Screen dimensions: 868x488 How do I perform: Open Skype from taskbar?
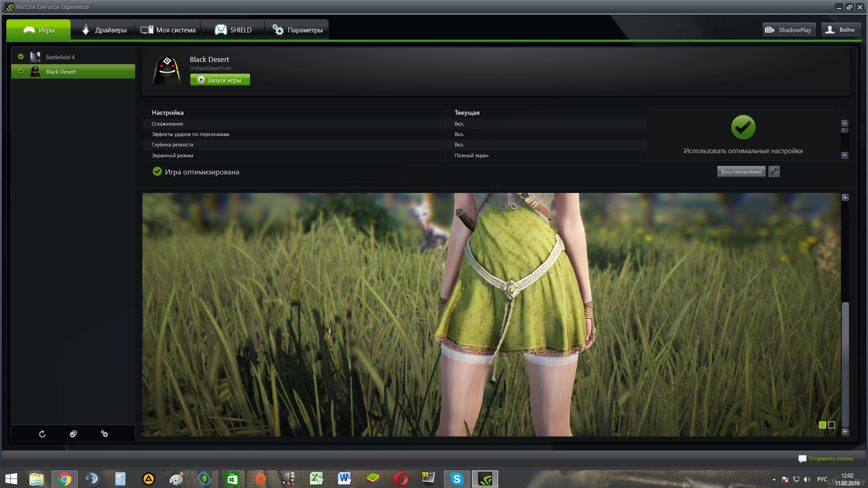(x=457, y=479)
